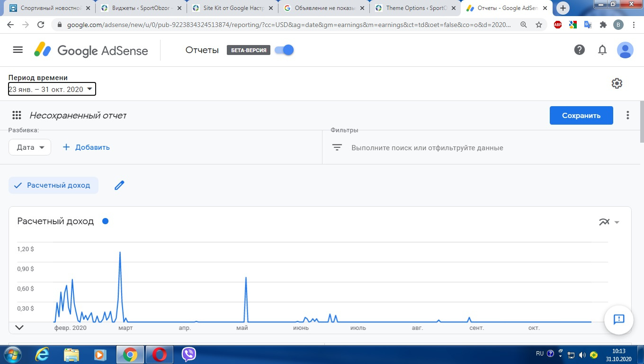The width and height of the screenshot is (644, 364).
Task: Click the Добавить breakdown button
Action: tap(86, 147)
